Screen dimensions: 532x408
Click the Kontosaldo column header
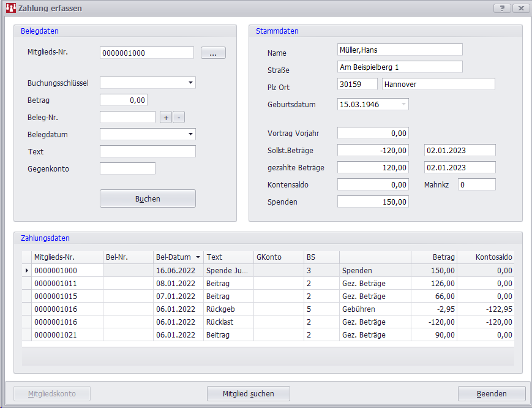[485, 257]
